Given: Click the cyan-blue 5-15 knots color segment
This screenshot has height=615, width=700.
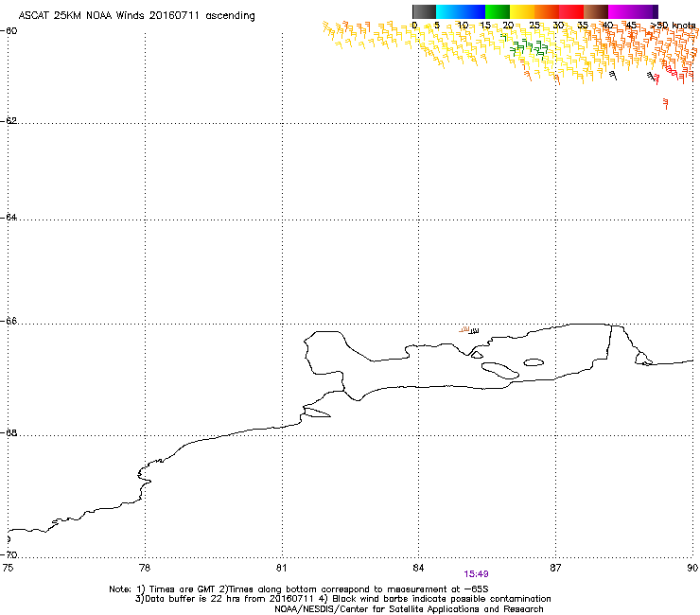Looking at the screenshot, I should coord(461,11).
